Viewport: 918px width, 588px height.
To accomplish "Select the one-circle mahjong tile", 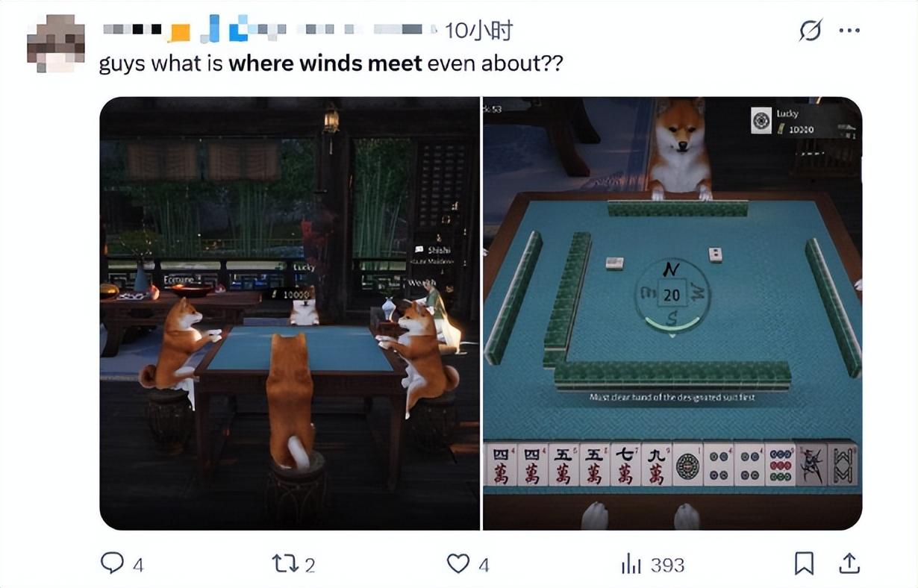I will click(x=687, y=465).
